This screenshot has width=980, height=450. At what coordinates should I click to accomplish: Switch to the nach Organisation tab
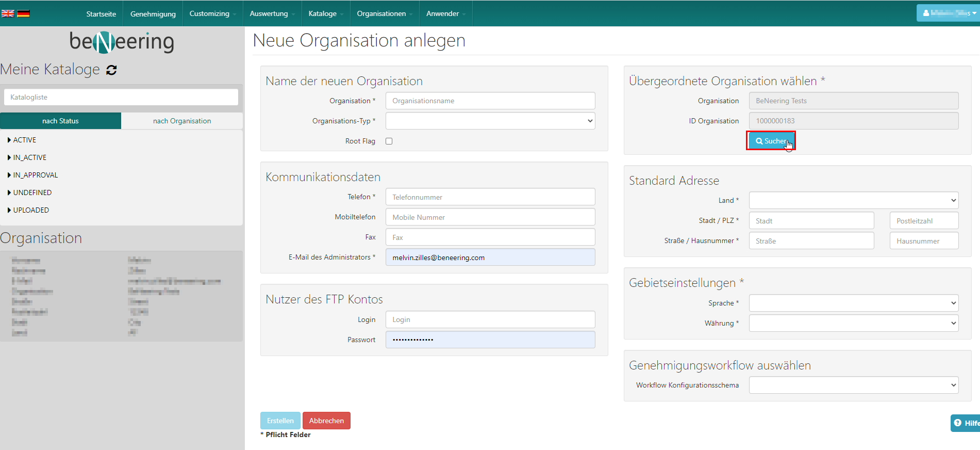click(x=182, y=121)
